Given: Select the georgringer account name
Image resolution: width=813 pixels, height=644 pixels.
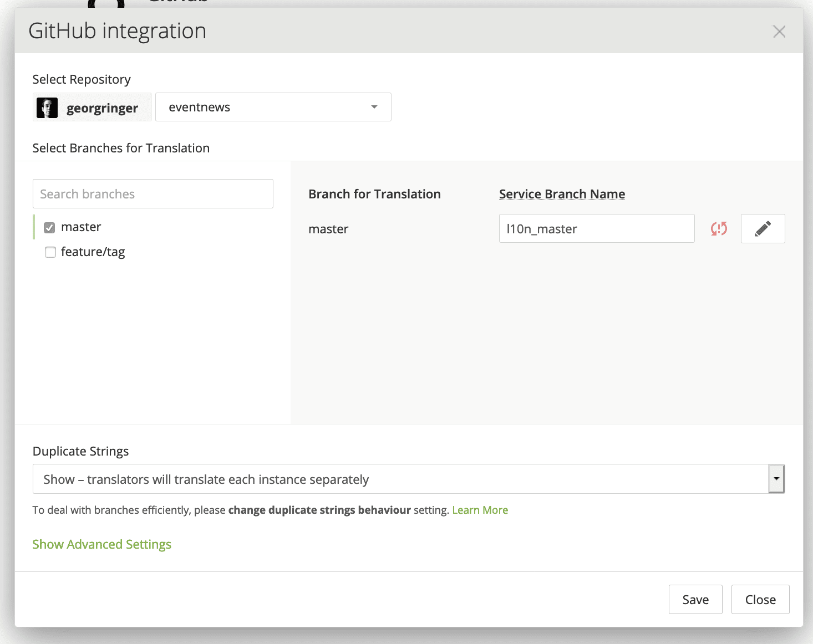Looking at the screenshot, I should pyautogui.click(x=102, y=108).
